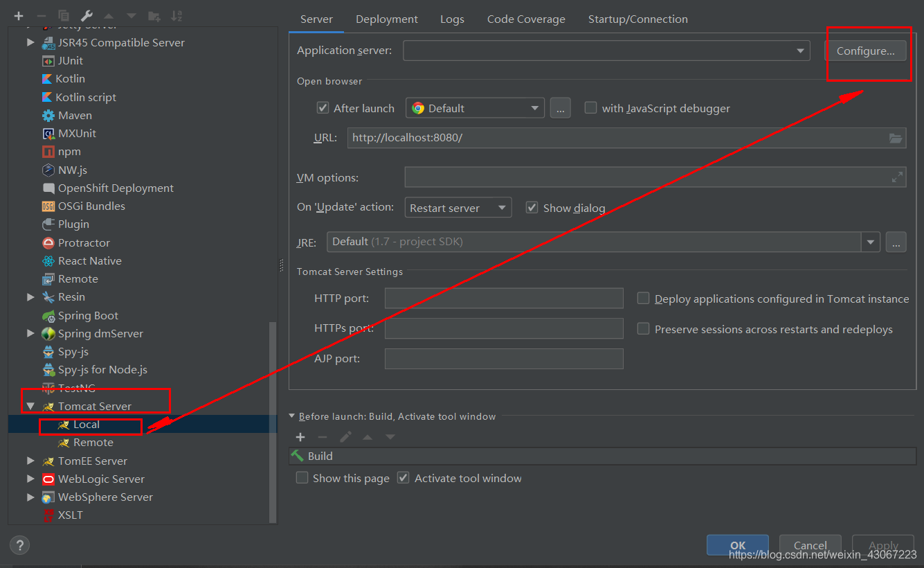Click into the URL input field
The width and height of the screenshot is (924, 568).
pyautogui.click(x=628, y=138)
